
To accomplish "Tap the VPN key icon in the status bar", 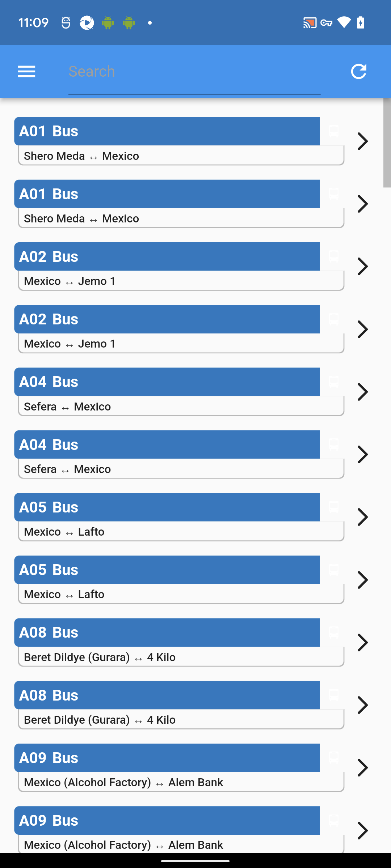I will click(326, 23).
